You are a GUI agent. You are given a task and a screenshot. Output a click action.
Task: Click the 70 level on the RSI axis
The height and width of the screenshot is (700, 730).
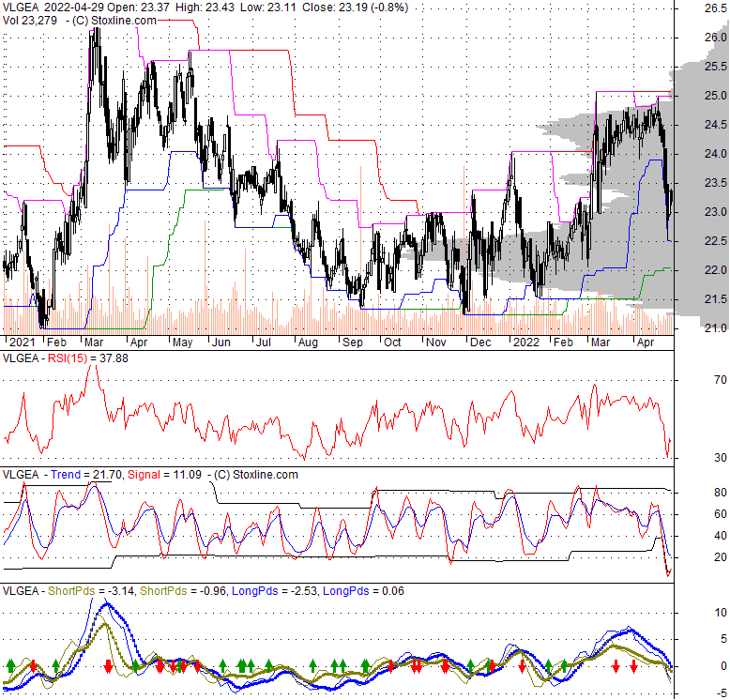click(720, 380)
